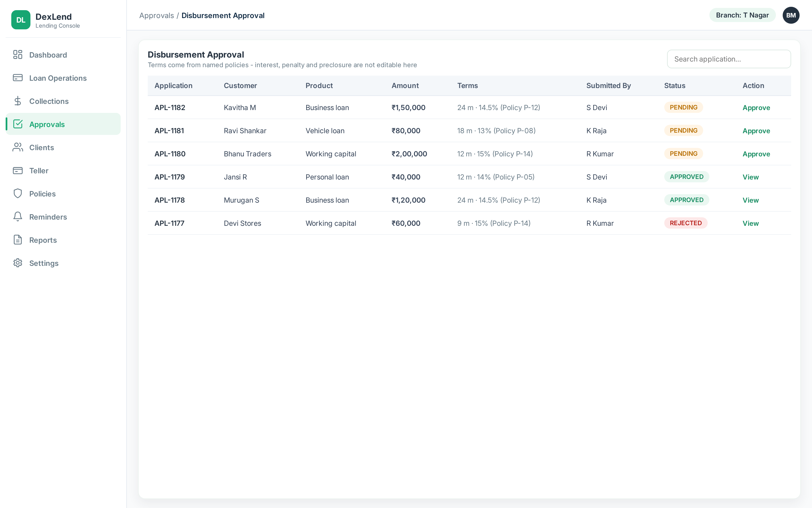View application APL-1179
Image resolution: width=812 pixels, height=508 pixels.
pos(750,177)
